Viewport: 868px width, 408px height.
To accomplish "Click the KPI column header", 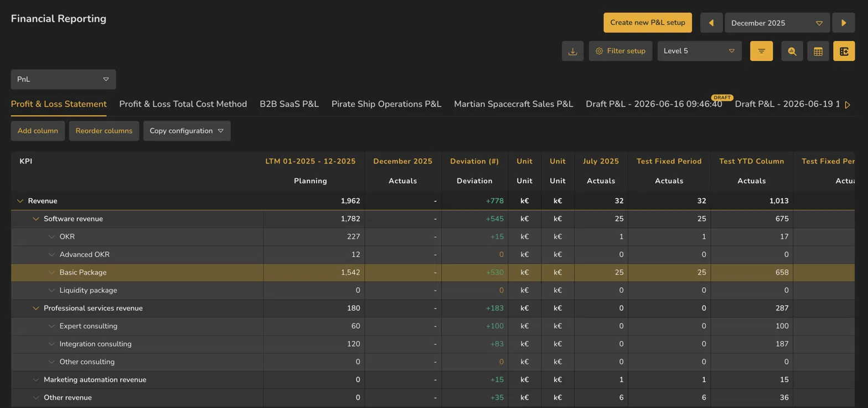I will 25,161.
